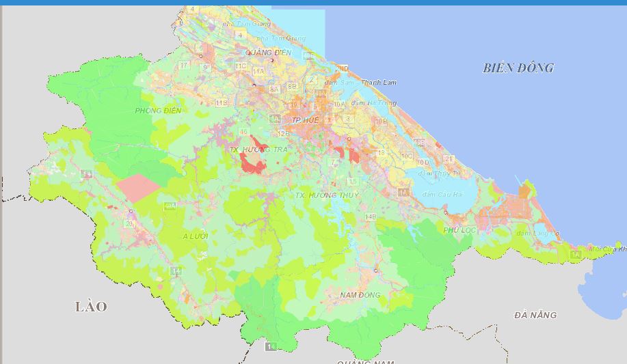Click the QUẢNG ĐIỀN district label
The height and width of the screenshot is (364, 627).
(268, 53)
